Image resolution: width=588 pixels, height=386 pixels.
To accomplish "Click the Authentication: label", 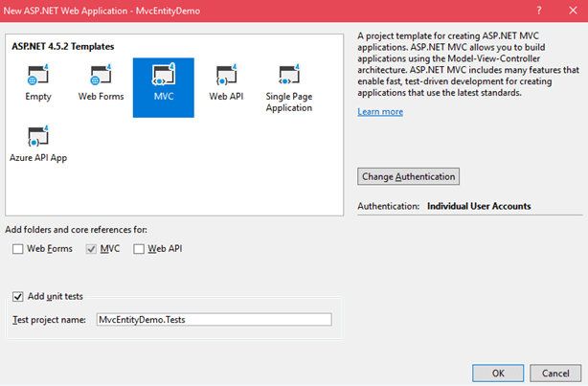I will (x=388, y=206).
